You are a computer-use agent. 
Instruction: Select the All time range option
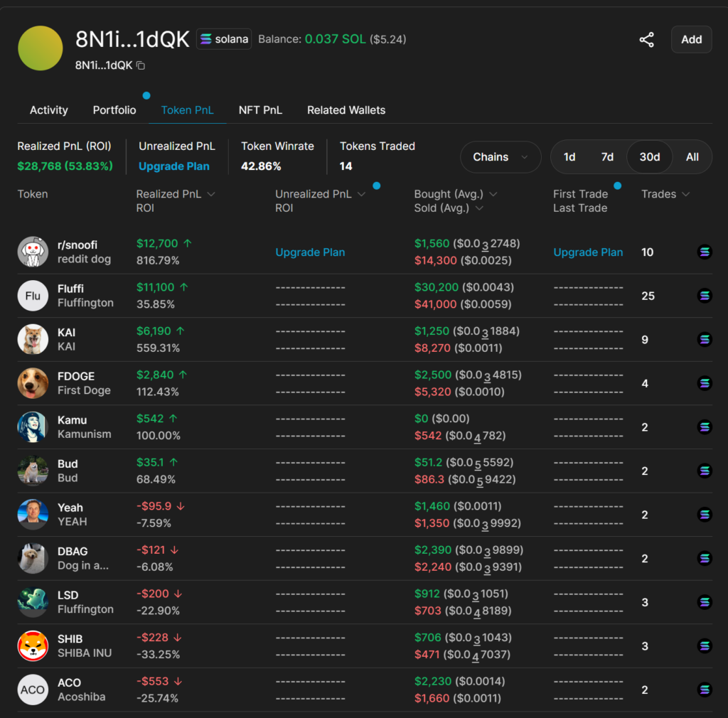[x=692, y=157]
